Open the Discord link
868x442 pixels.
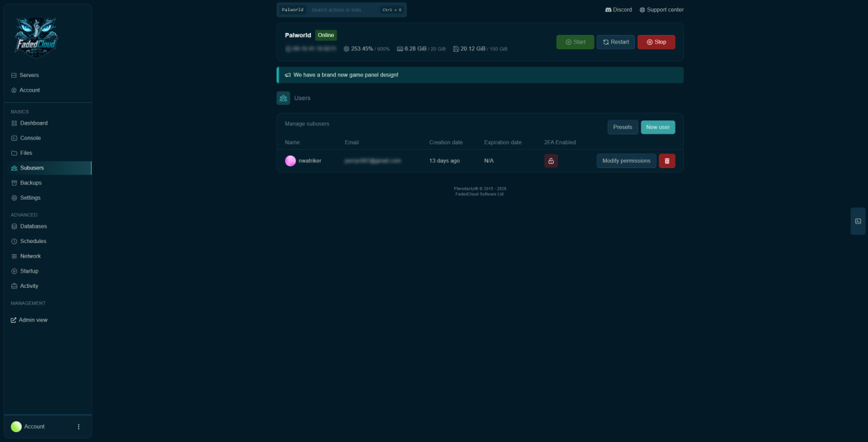tap(619, 10)
